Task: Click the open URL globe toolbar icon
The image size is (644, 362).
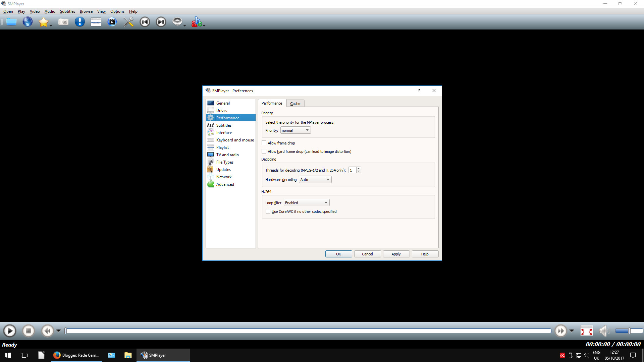Action: [x=28, y=22]
